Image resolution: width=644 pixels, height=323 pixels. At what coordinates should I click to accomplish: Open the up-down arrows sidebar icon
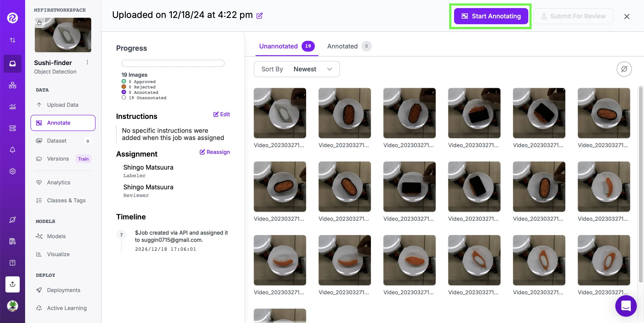13,40
